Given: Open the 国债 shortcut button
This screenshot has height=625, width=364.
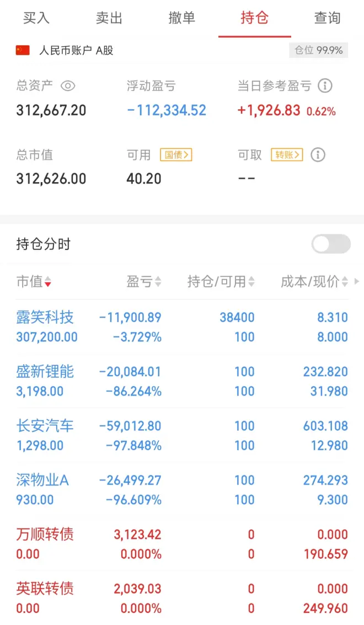Looking at the screenshot, I should click(x=176, y=155).
